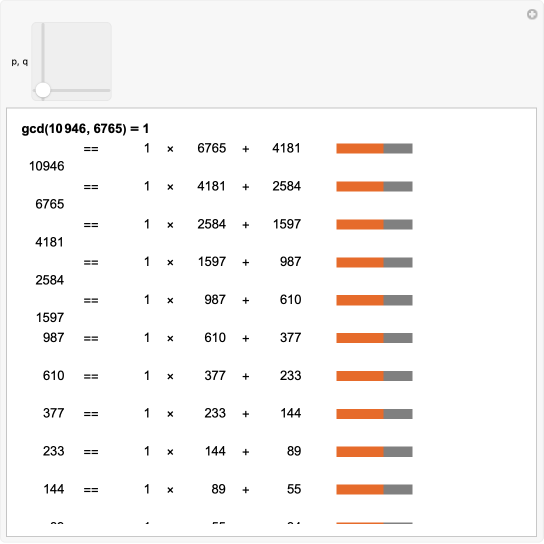The width and height of the screenshot is (544, 544).
Task: Click the number 10946 on the left
Action: pos(46,166)
